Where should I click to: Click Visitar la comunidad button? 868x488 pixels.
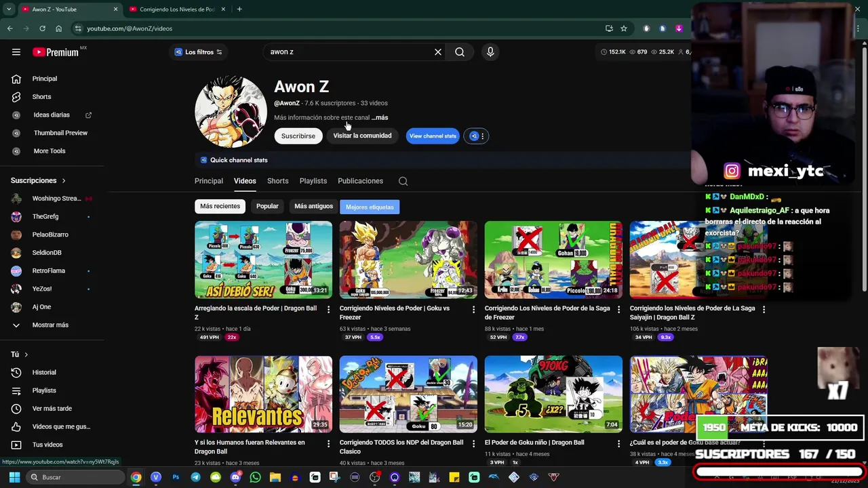[362, 136]
